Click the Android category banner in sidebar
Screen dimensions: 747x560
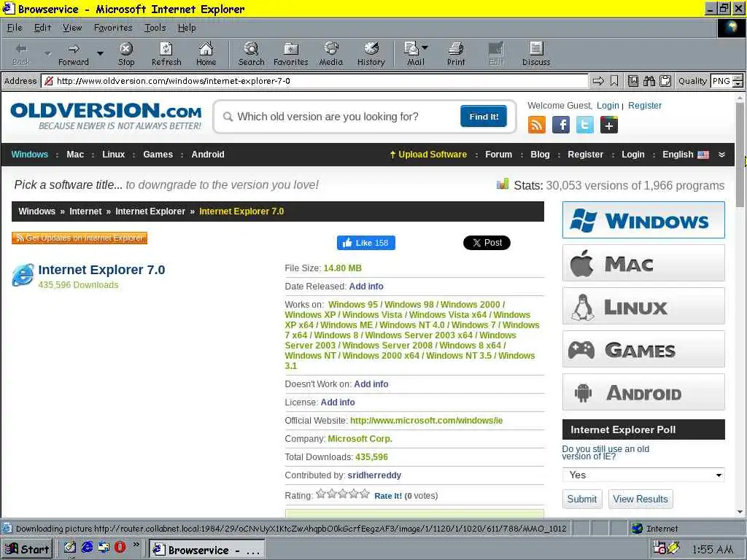tap(643, 392)
